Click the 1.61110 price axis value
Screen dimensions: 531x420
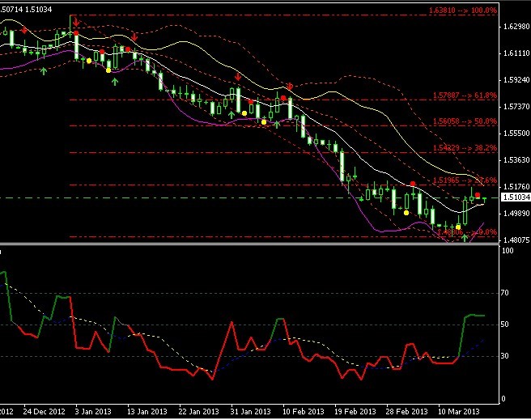(516, 53)
